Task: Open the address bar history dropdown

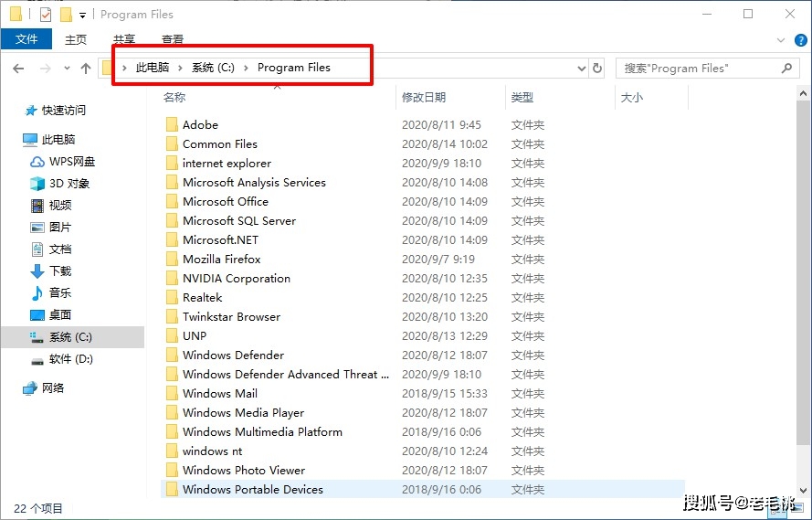Action: [582, 69]
